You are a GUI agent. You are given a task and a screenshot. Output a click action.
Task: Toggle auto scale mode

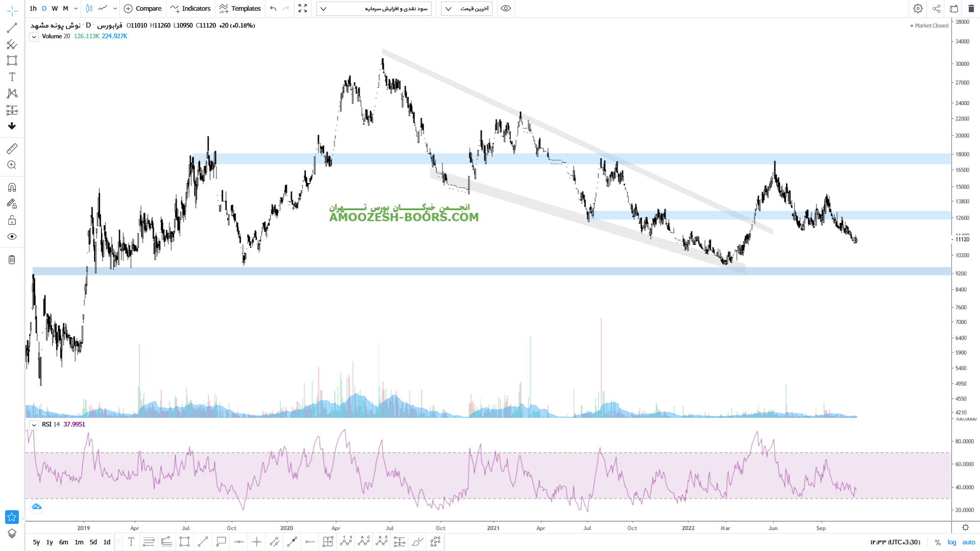(x=968, y=542)
